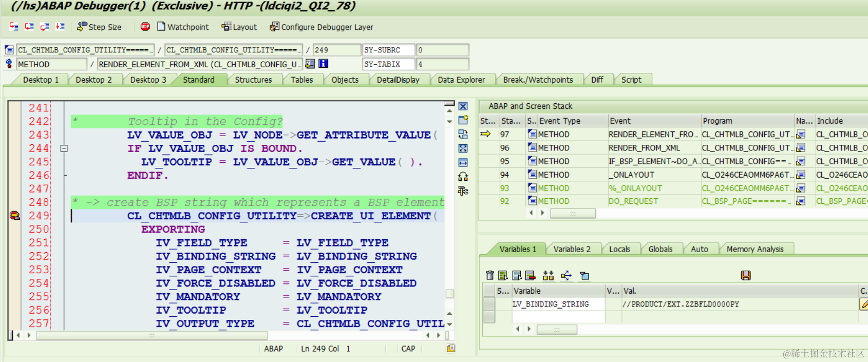Click the navigation icon in stack row 94

pos(800,175)
